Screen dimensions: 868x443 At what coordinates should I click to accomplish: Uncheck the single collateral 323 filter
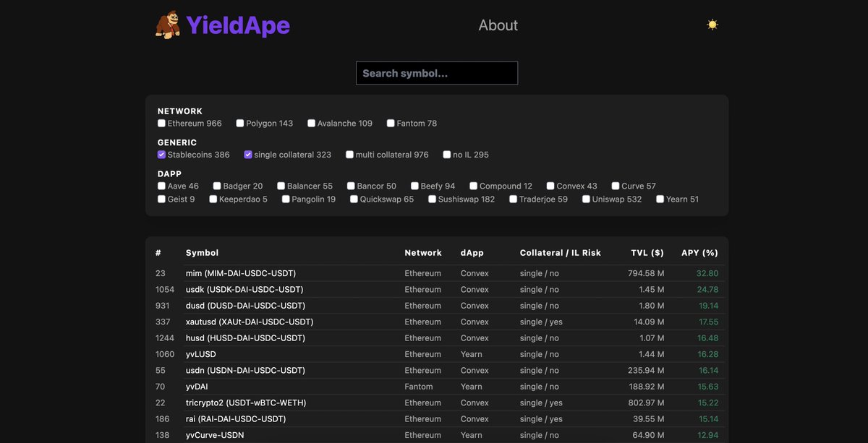[248, 155]
